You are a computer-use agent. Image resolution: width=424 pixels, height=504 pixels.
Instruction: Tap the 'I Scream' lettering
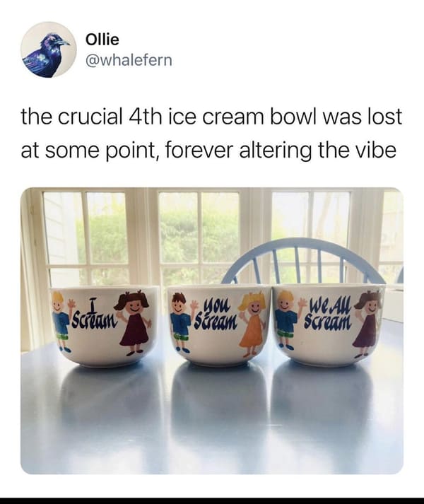pos(93,312)
